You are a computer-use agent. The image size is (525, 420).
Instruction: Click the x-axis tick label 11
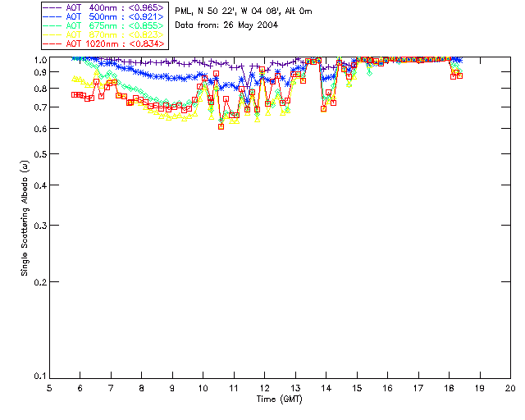click(x=234, y=388)
